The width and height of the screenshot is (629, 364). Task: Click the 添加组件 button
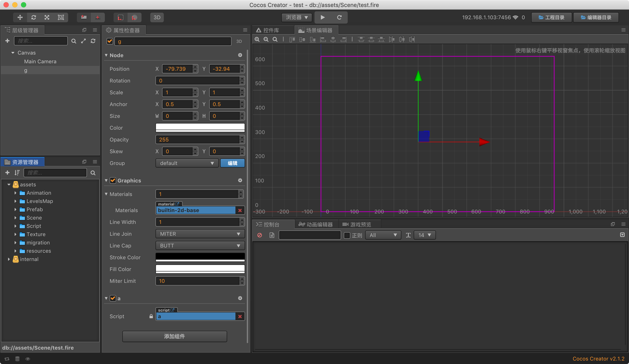pos(175,336)
